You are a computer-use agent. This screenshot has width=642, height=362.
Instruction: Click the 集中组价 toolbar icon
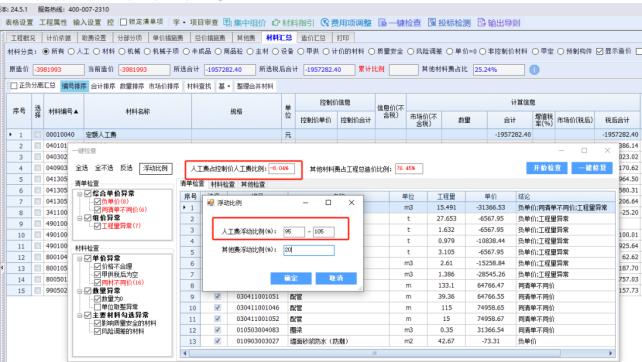pos(228,23)
